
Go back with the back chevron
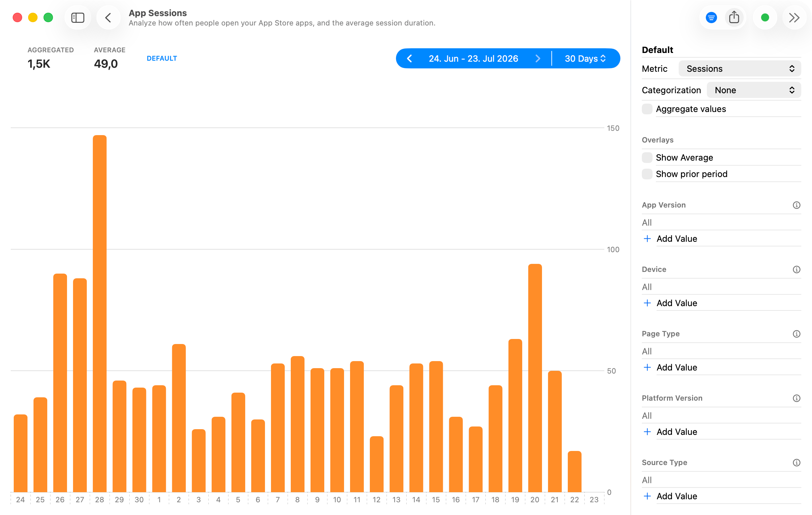[x=108, y=17]
